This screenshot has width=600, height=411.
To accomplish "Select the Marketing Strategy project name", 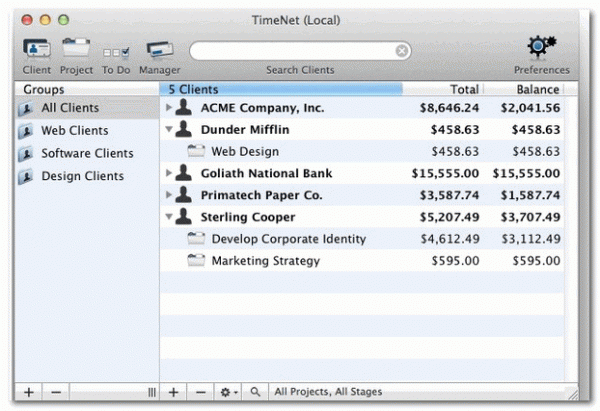I will 266,261.
